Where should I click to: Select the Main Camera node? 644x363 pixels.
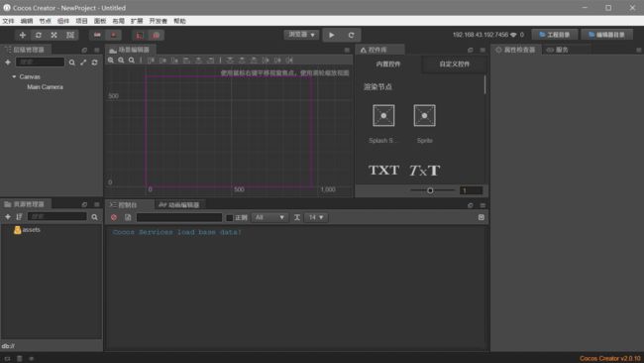coord(45,87)
